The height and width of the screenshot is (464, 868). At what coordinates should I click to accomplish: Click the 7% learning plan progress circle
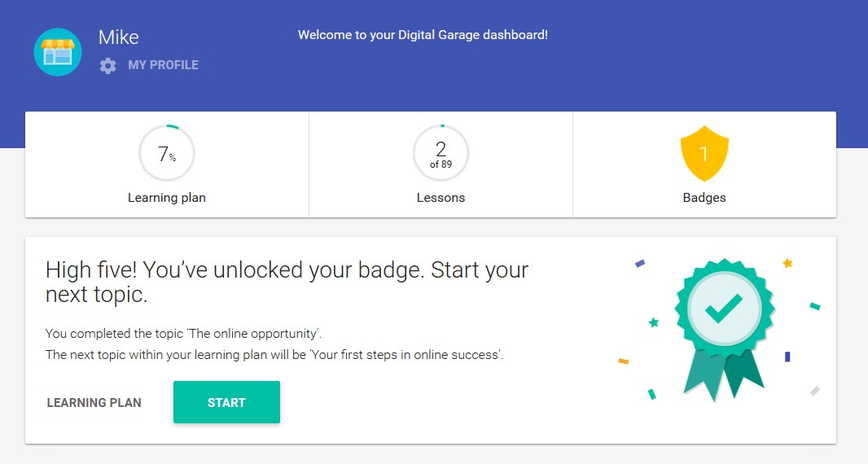pyautogui.click(x=167, y=153)
